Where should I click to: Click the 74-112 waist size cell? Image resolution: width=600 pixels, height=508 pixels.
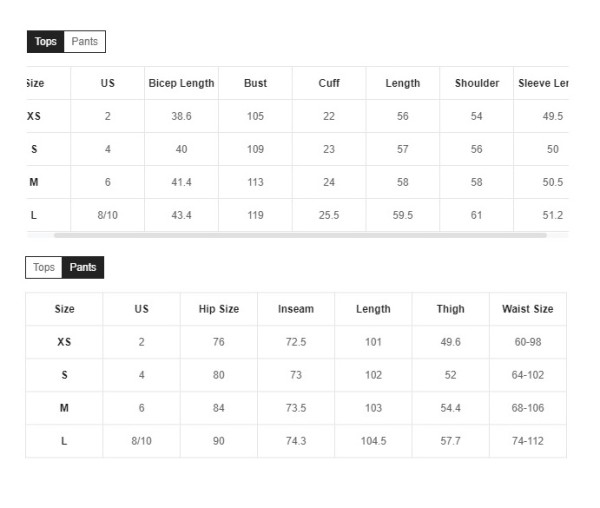[x=528, y=441]
